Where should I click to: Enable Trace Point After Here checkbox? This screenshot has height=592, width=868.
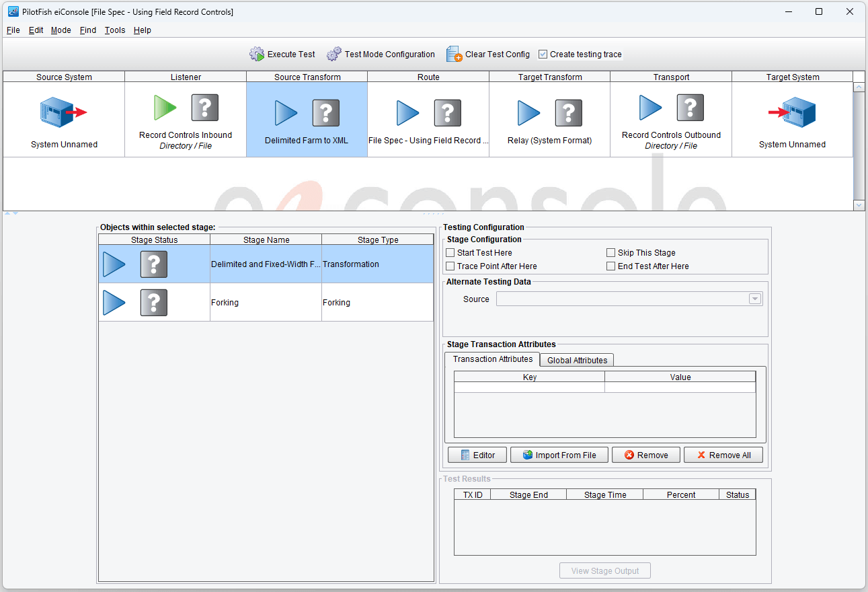click(450, 266)
